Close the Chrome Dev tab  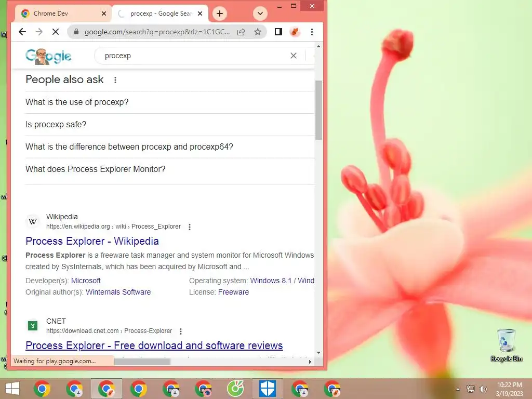point(104,14)
